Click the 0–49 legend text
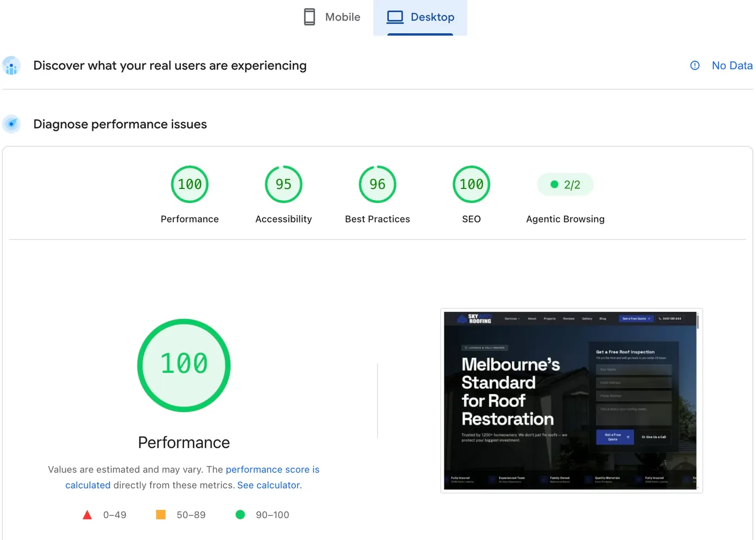Screen dimensions: 756x540 [x=114, y=515]
